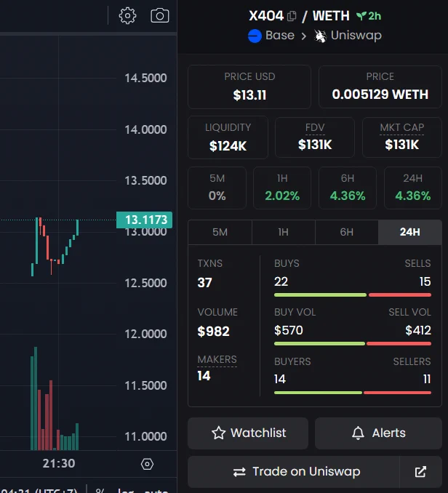Click the LIQUIDITY $124K box
This screenshot has height=493, width=448.
[228, 137]
